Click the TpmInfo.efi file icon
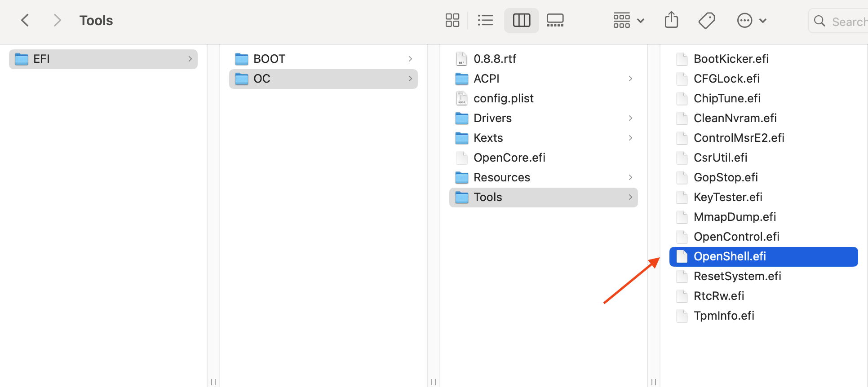The image size is (868, 387). pyautogui.click(x=682, y=316)
